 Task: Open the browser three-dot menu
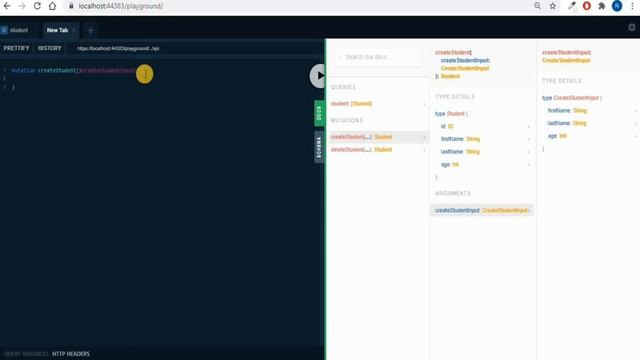tap(632, 6)
